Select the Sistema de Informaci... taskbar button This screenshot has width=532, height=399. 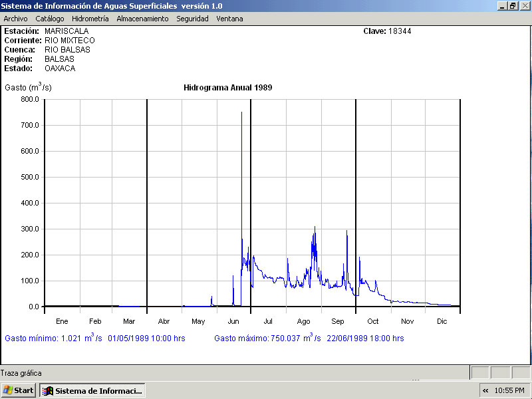pos(92,390)
